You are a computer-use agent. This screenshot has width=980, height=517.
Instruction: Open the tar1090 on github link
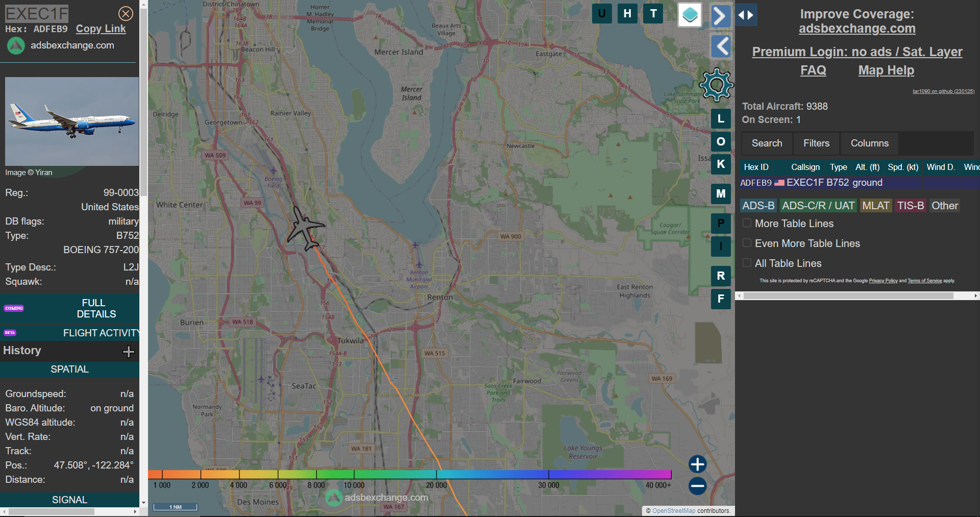click(x=943, y=91)
